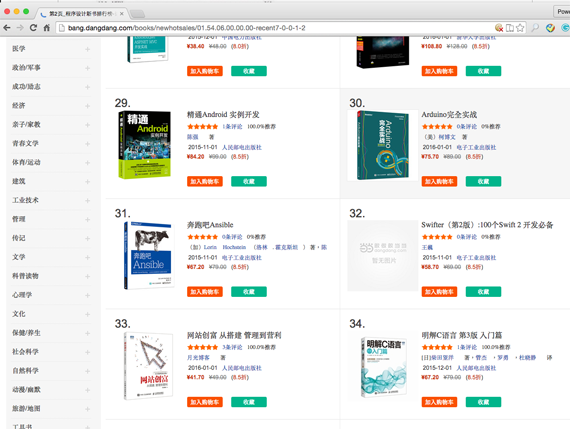Add 网站创富 to cart
The height and width of the screenshot is (429, 570).
205,402
